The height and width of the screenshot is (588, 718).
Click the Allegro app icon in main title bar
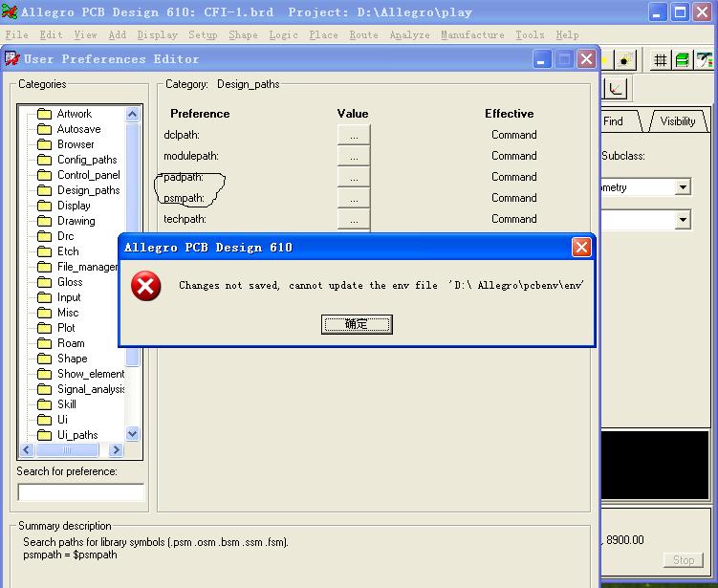[10, 11]
